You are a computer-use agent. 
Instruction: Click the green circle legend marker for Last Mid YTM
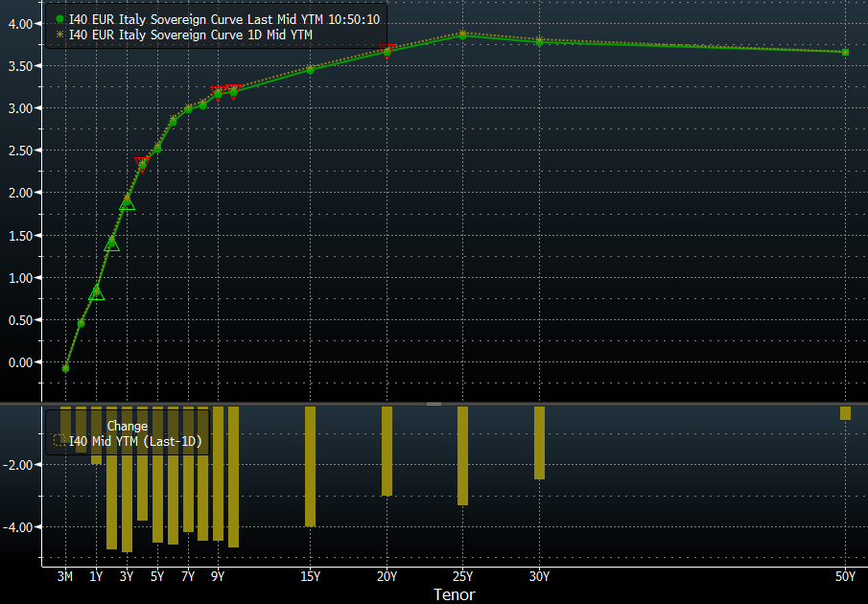59,18
